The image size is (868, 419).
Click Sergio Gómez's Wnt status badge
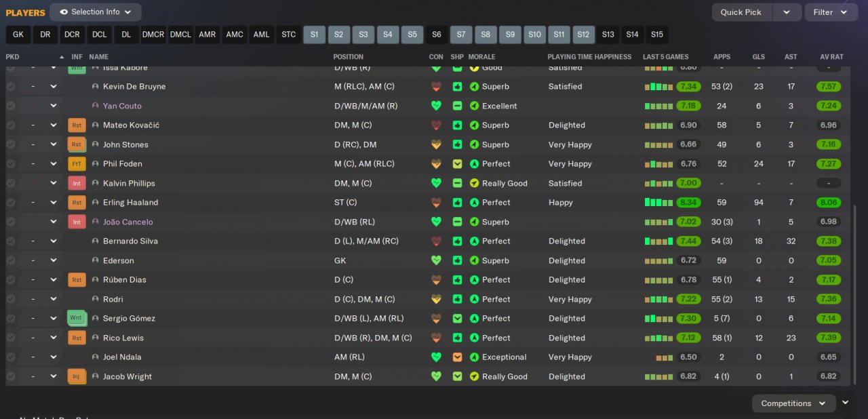coord(76,318)
